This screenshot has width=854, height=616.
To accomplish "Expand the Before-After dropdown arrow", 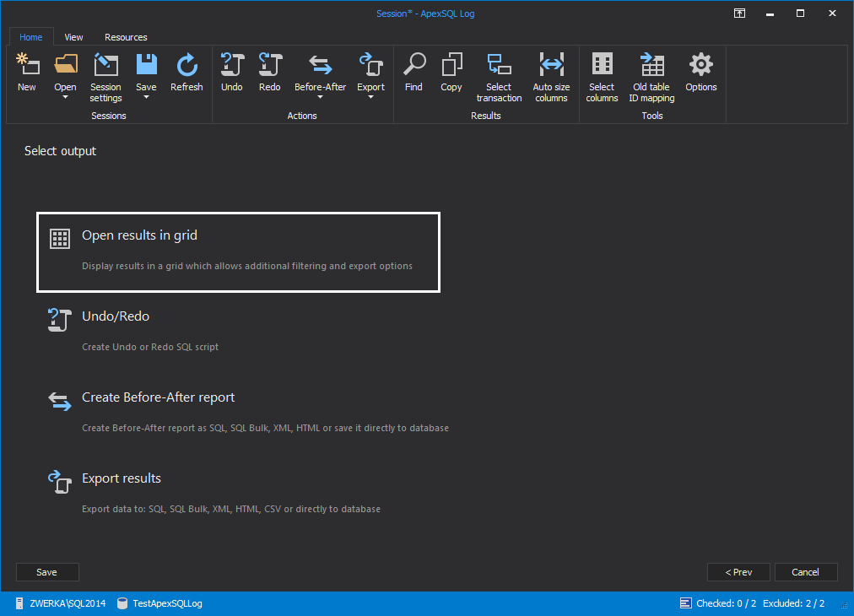I will (320, 98).
